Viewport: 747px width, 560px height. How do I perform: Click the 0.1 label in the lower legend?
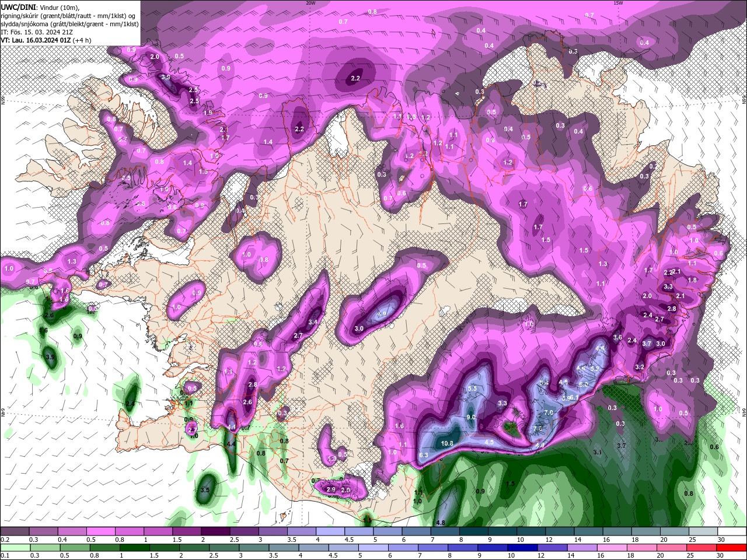pos(5,555)
